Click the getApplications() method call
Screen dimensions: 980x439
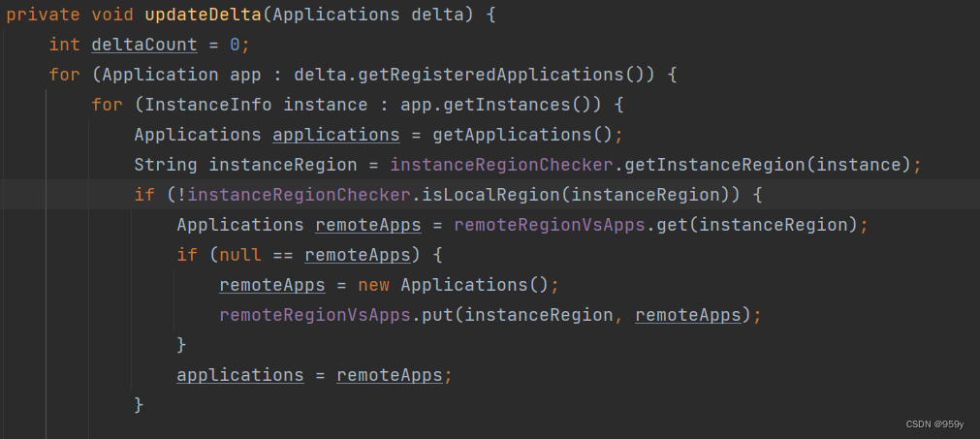[522, 135]
